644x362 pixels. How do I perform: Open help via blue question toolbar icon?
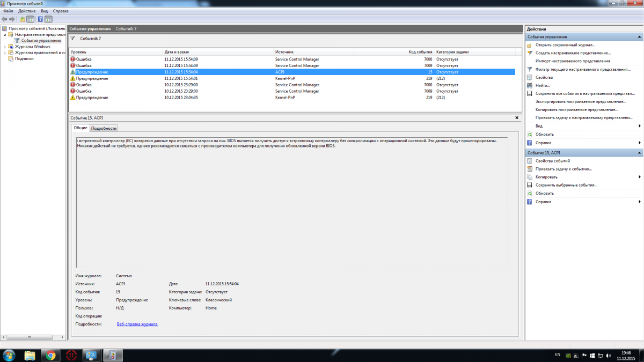40,19
